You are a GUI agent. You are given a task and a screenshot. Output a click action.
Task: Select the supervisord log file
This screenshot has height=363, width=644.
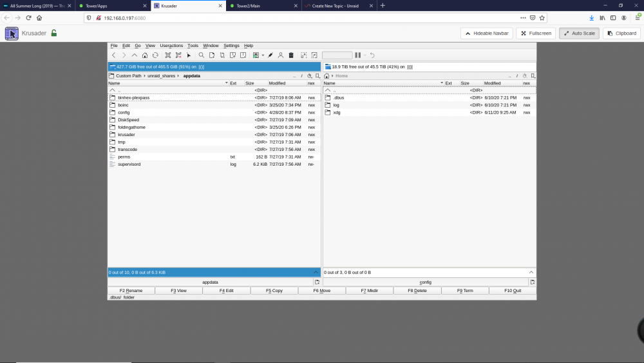pos(214,164)
